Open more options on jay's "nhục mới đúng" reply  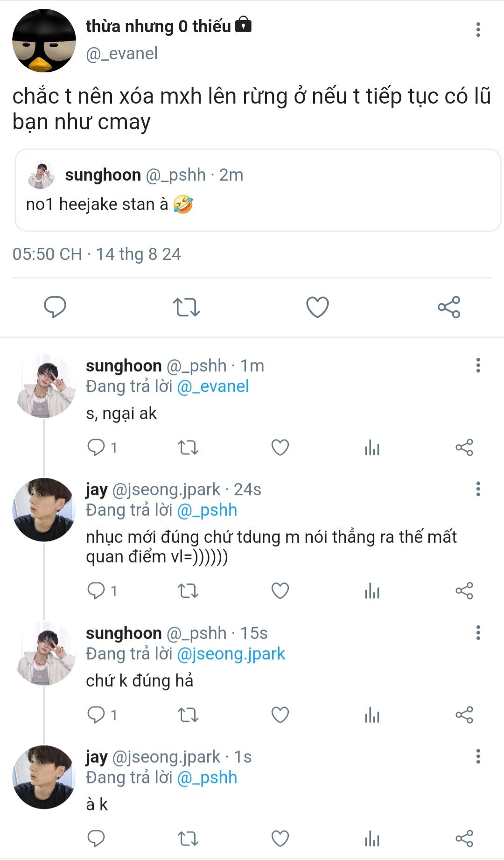pyautogui.click(x=478, y=489)
